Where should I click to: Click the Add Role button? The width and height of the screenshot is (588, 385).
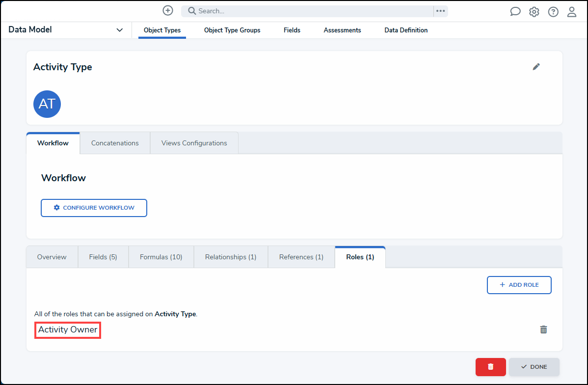[519, 285]
